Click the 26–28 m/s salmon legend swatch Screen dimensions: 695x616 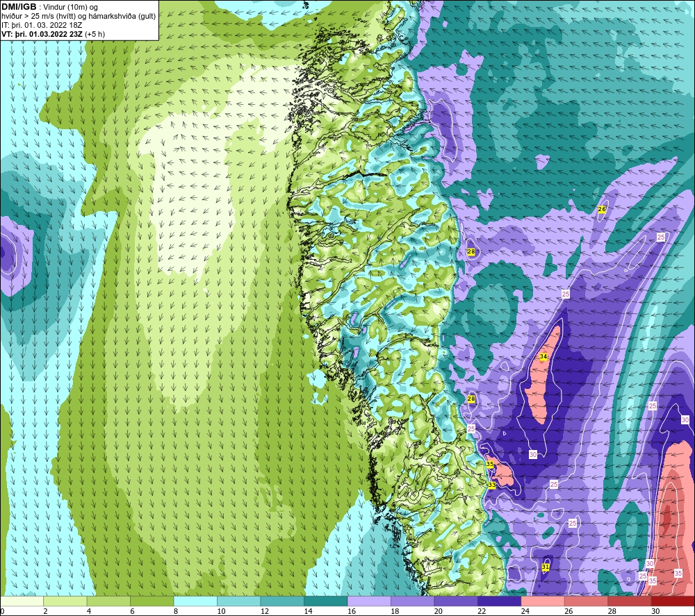pyautogui.click(x=587, y=601)
